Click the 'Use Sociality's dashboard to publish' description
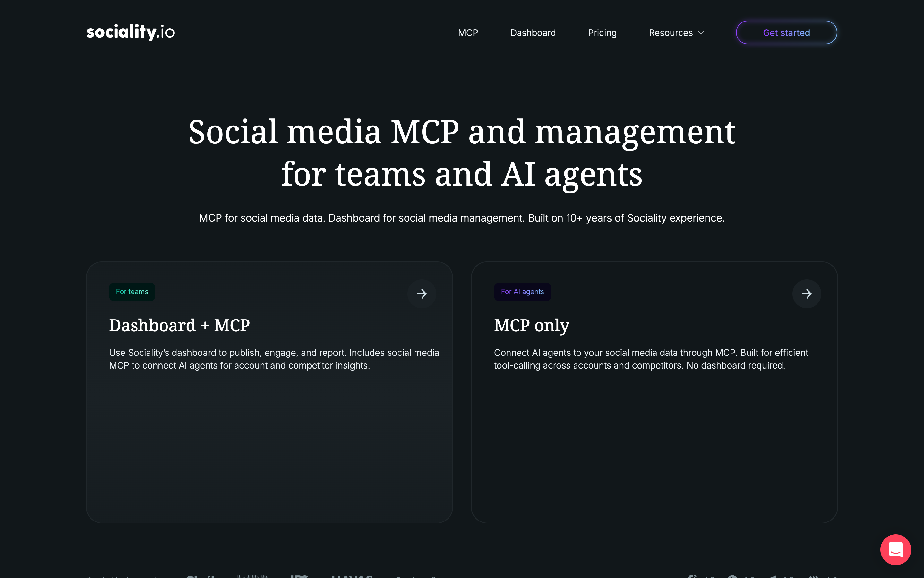Screen dimensions: 924x578 click(x=274, y=359)
